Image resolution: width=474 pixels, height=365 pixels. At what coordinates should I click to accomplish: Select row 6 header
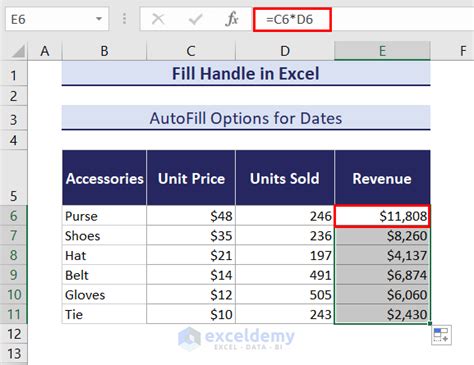13,216
